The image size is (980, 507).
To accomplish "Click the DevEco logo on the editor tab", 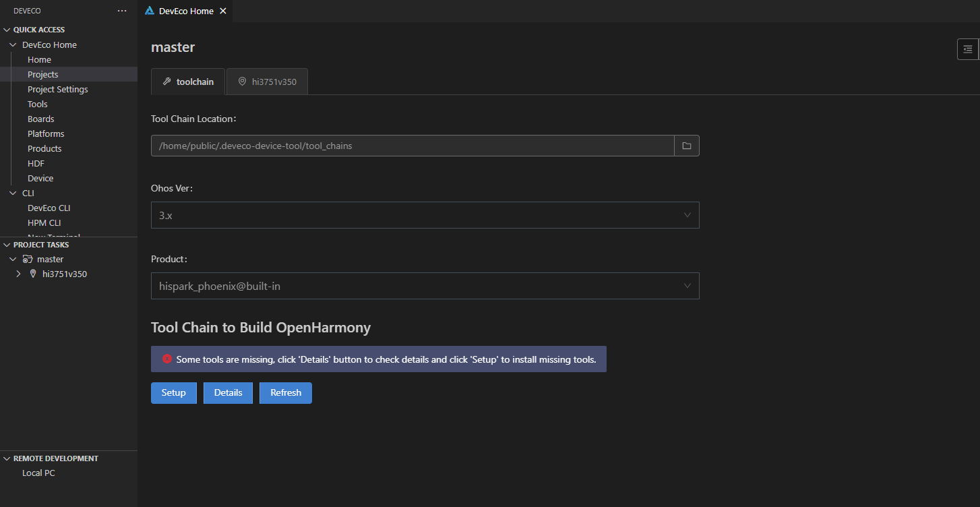I will coord(150,11).
